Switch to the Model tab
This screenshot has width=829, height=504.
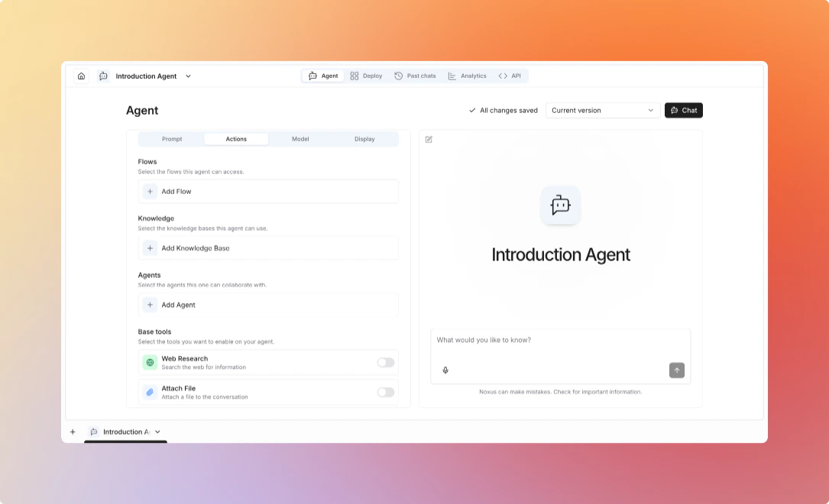coord(300,139)
